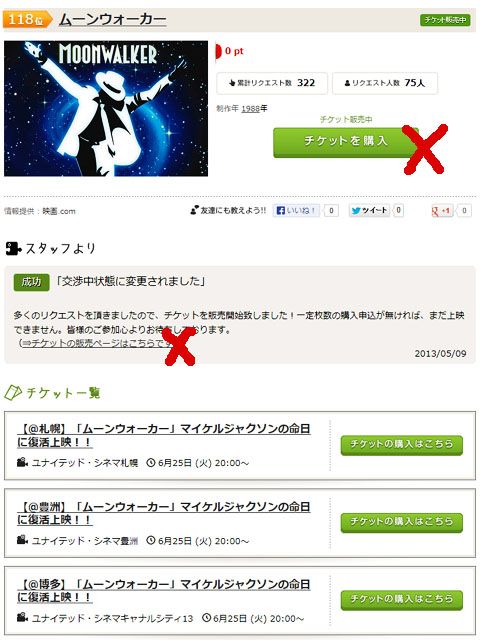
Task: Click the Google +1 button
Action: point(442,211)
